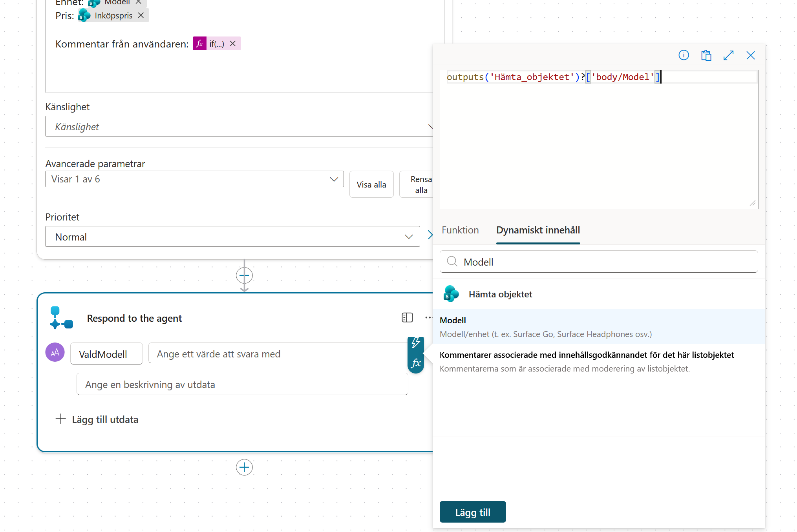The width and height of the screenshot is (797, 532).
Task: Click the Lägg till button
Action: [473, 512]
